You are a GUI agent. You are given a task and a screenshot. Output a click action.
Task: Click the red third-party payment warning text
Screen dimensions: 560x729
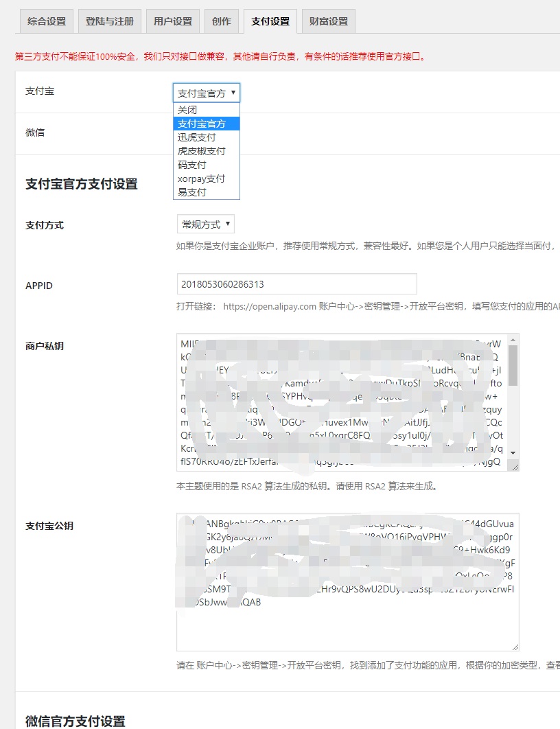click(220, 57)
